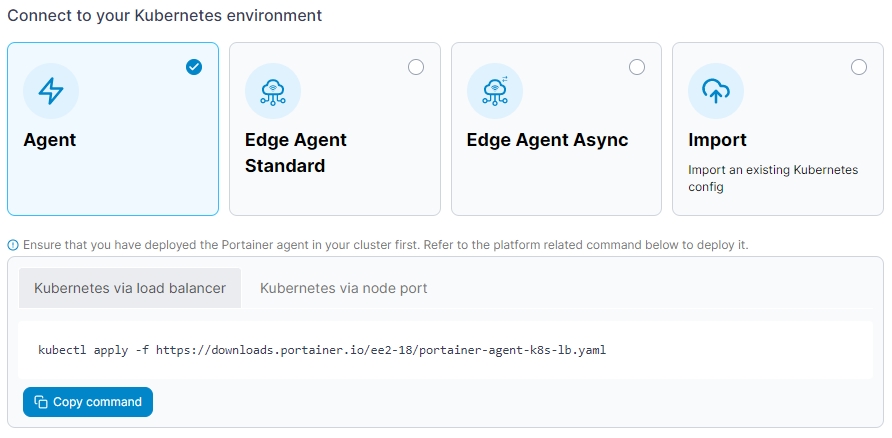This screenshot has width=892, height=438.
Task: Enable the Import option radio button
Action: pyautogui.click(x=859, y=67)
